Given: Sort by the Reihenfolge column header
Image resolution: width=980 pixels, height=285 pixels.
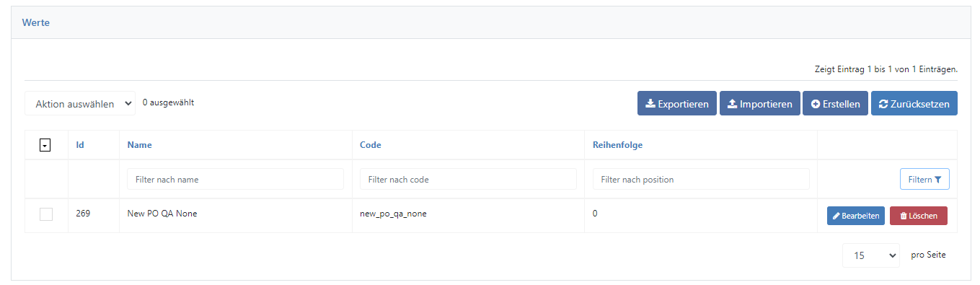Looking at the screenshot, I should [617, 144].
